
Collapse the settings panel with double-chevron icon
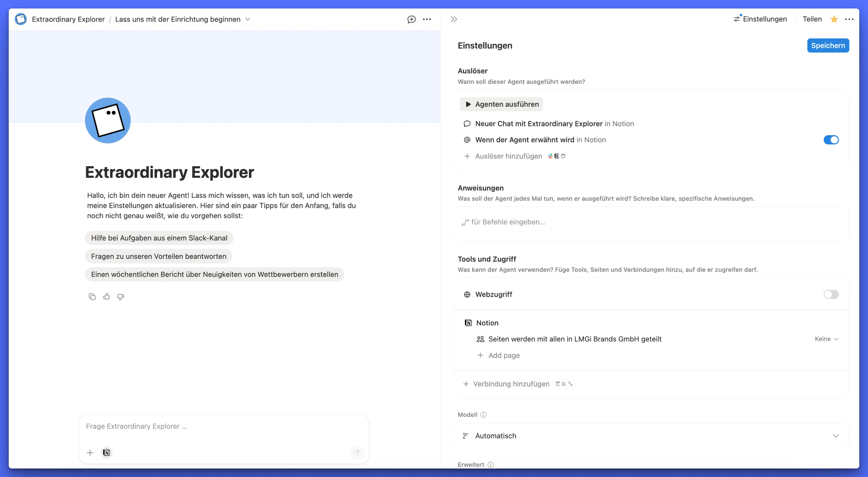tap(454, 19)
